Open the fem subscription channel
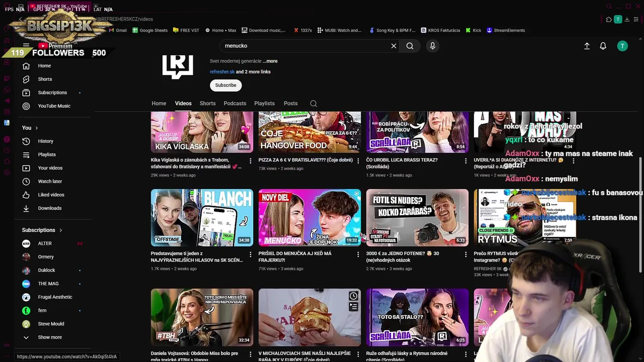Viewport: 644px width, 362px height. 42,311
